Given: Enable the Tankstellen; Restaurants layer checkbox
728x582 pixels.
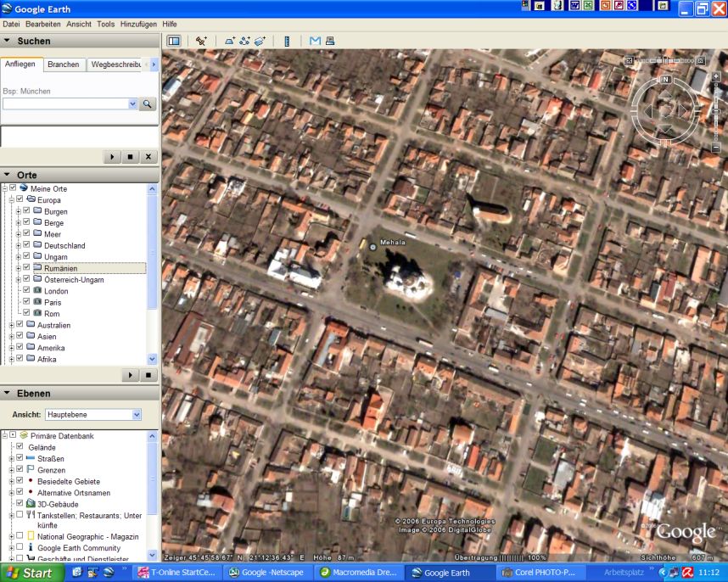Looking at the screenshot, I should point(20,515).
